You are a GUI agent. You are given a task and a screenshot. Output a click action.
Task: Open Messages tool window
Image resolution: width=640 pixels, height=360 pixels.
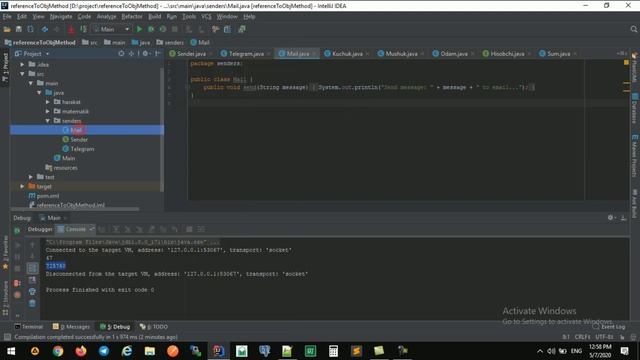point(71,327)
